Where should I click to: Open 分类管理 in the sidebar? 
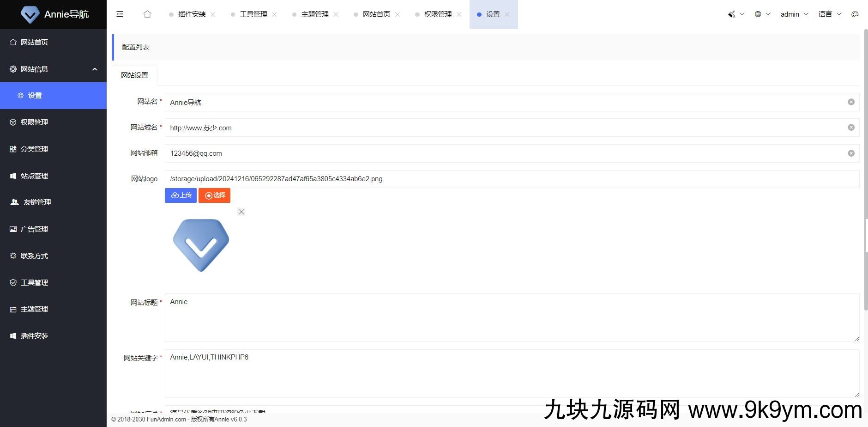point(53,149)
